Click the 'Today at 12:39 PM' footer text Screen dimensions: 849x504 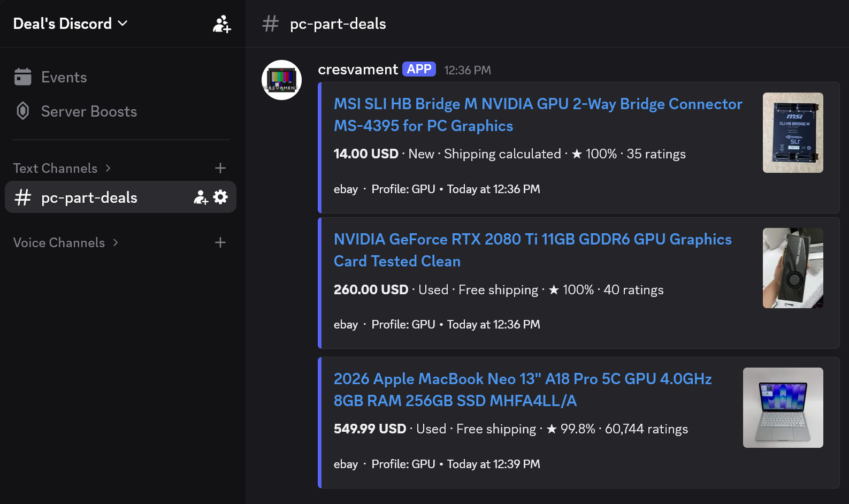pos(494,464)
